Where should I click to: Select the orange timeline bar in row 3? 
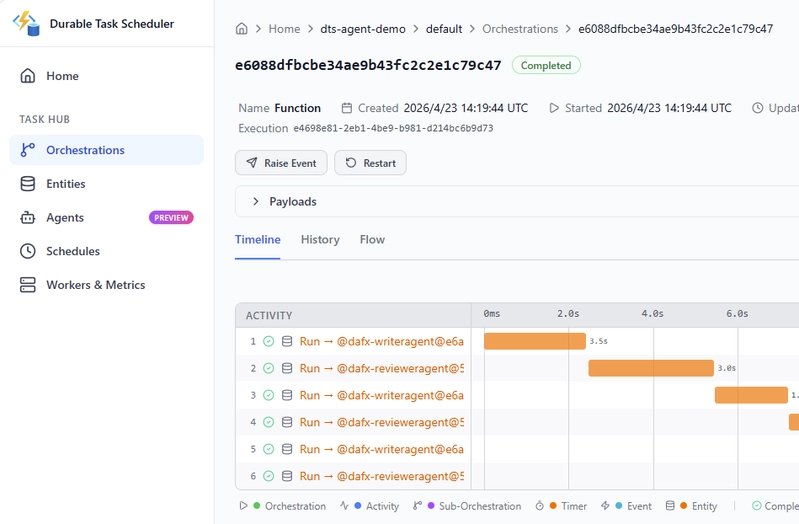[751, 395]
